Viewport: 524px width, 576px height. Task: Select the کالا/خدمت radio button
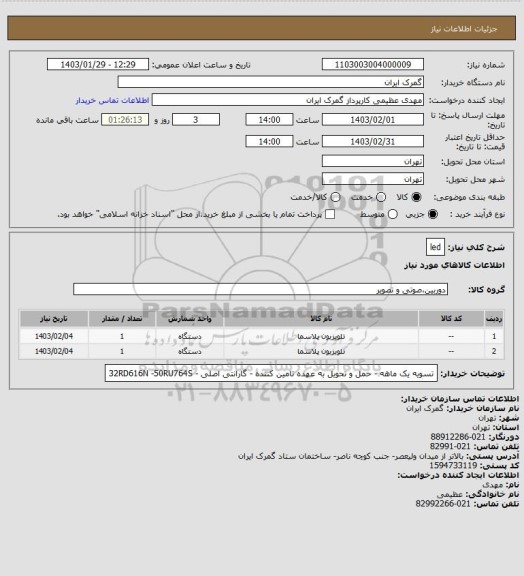pyautogui.click(x=335, y=197)
